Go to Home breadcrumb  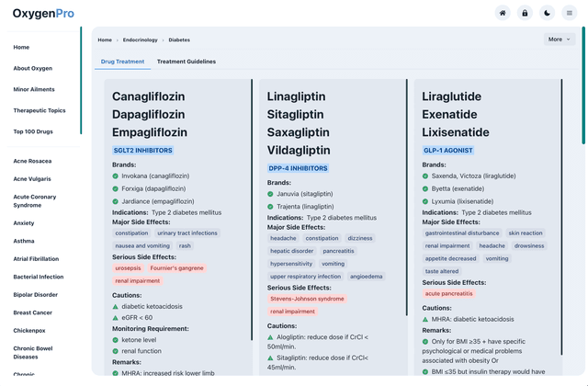point(105,40)
